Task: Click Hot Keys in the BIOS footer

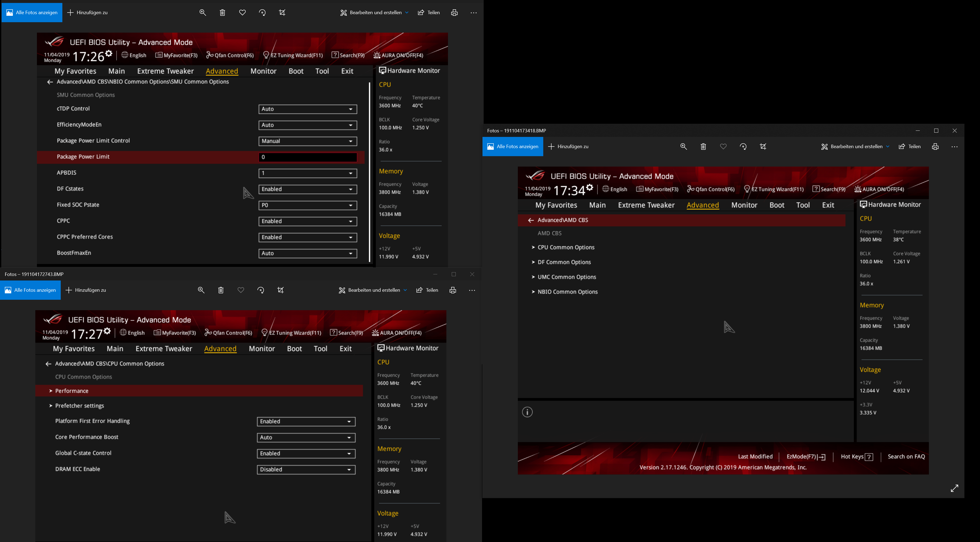Action: pyautogui.click(x=857, y=457)
